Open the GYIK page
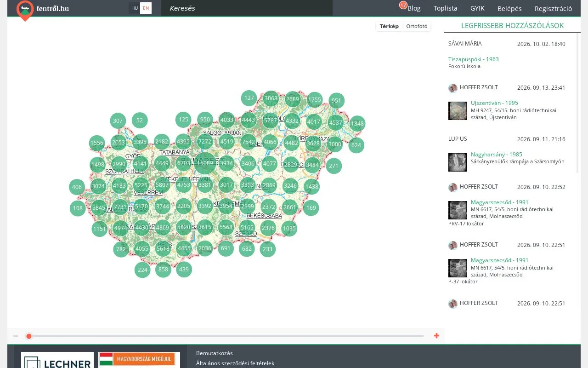588x368 pixels. 477,8
